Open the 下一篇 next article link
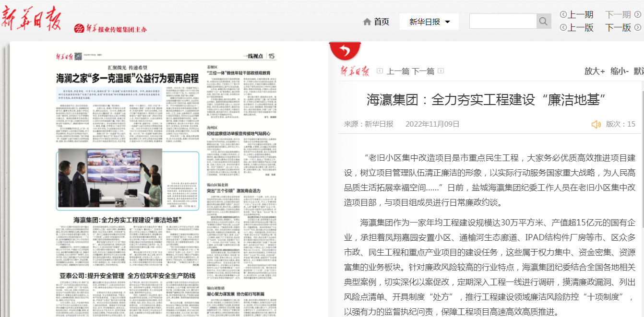 (x=423, y=71)
